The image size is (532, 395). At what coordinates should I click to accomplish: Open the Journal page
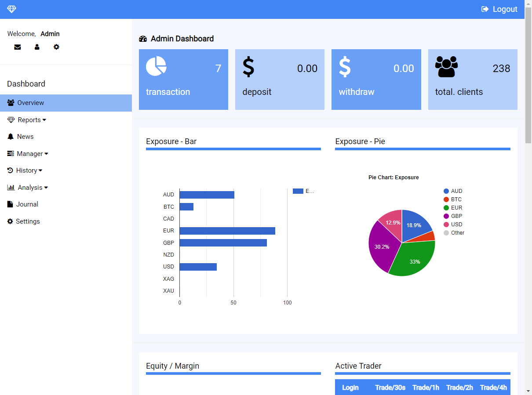[x=27, y=204]
